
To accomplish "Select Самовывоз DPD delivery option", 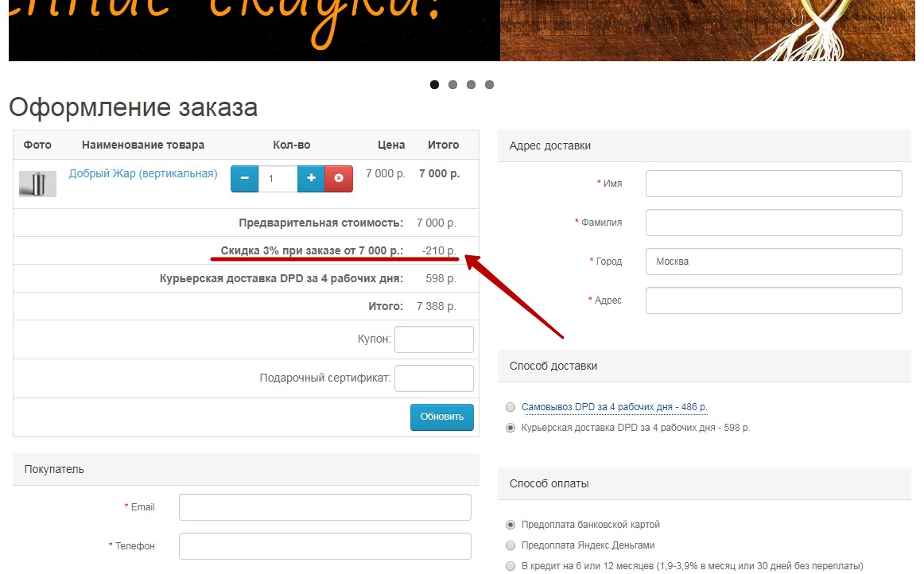I will 511,407.
